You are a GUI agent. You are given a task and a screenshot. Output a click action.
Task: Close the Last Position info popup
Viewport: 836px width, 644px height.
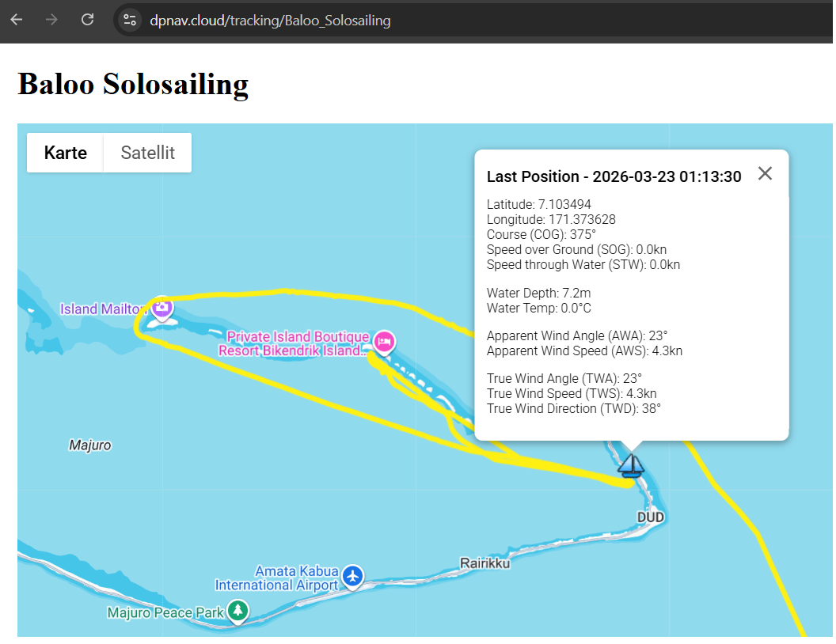(x=765, y=174)
